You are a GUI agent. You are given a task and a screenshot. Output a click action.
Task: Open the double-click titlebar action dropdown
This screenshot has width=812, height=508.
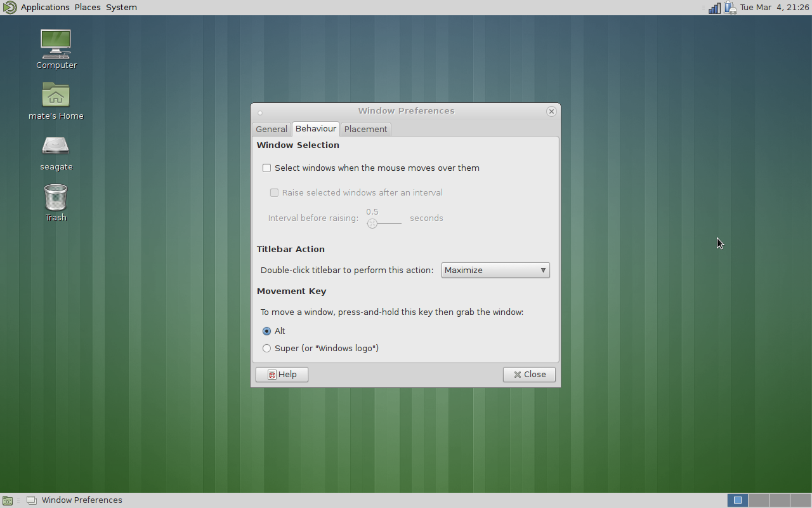click(x=495, y=271)
